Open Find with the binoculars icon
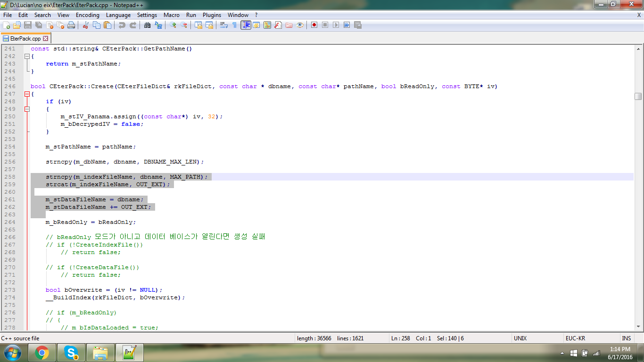This screenshot has height=362, width=644. pos(148,25)
